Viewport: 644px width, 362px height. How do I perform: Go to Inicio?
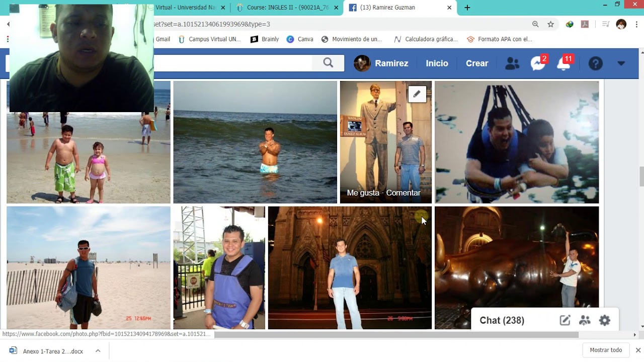[x=437, y=63]
